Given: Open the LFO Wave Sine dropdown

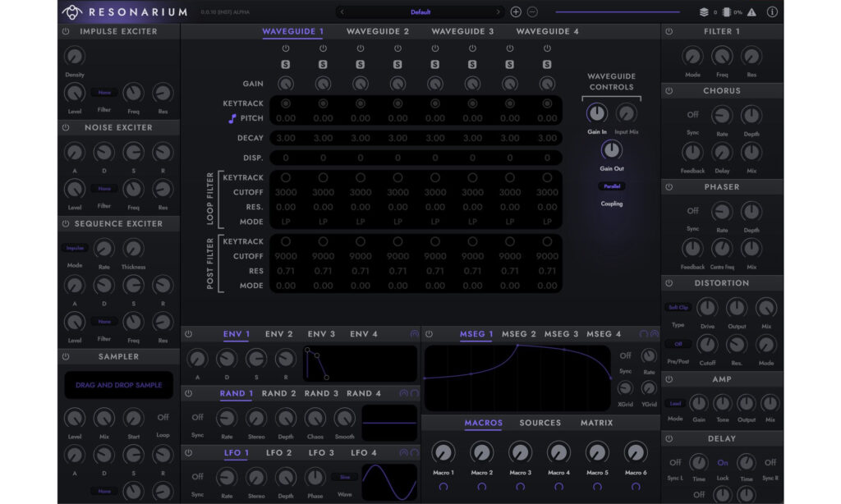Looking at the screenshot, I should click(x=344, y=477).
